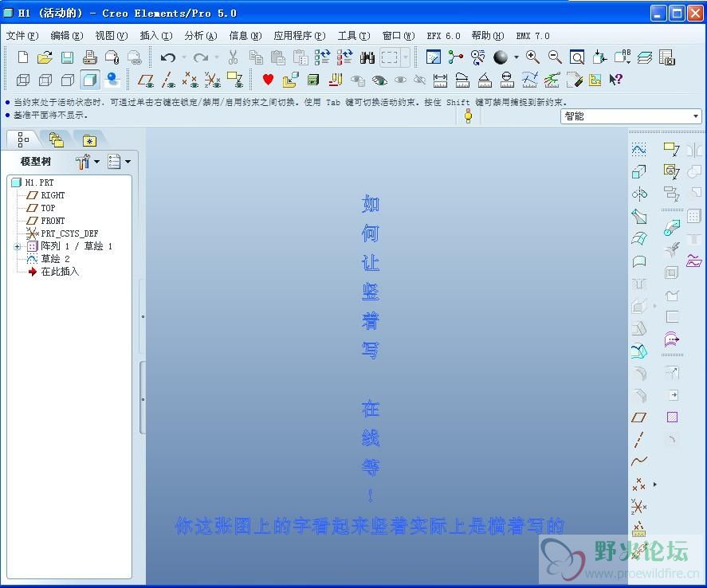Open the appearance gallery dropdown arrow
The image size is (707, 588).
pyautogui.click(x=517, y=57)
